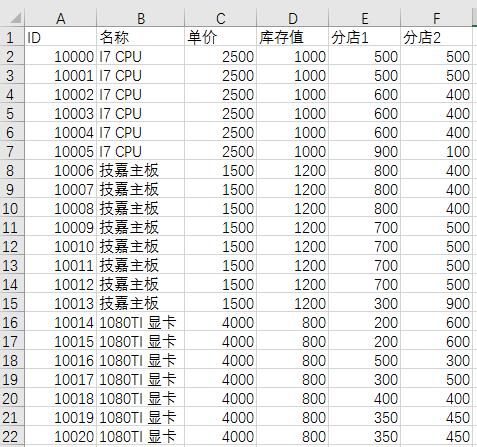Select column E header
477x447 pixels.
point(364,19)
